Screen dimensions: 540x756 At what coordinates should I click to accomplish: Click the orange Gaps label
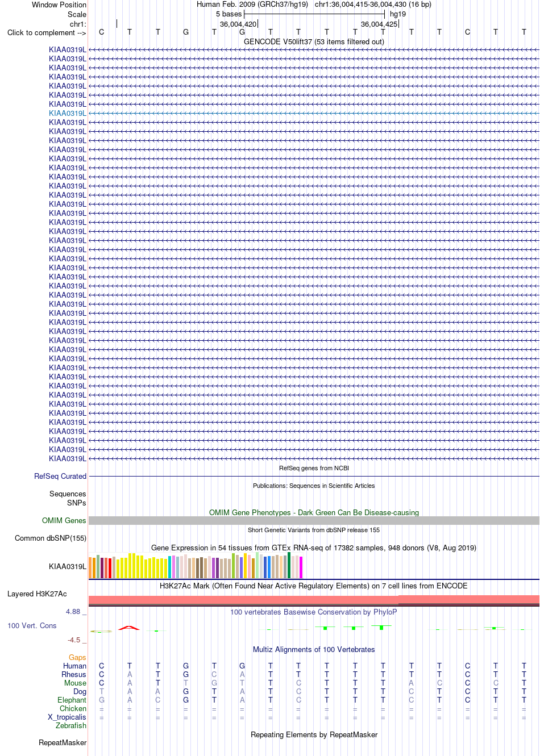point(77,657)
